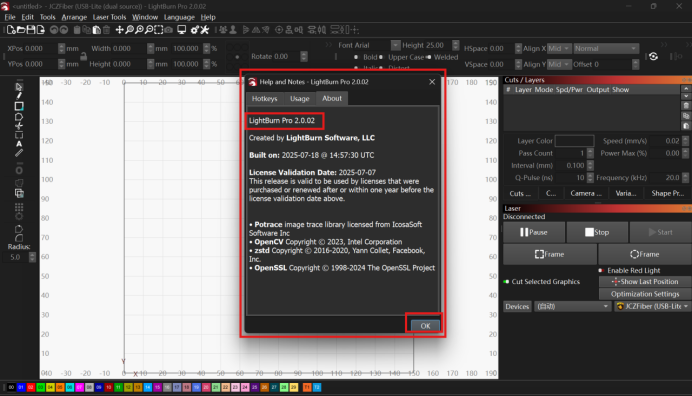
Task: Select orange tool layer swatch T1
Action: tap(307, 387)
